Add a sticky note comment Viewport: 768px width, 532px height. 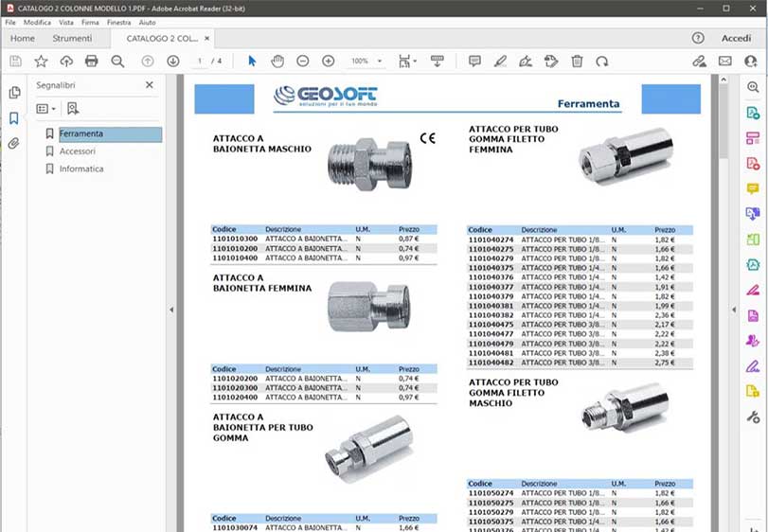click(x=474, y=61)
